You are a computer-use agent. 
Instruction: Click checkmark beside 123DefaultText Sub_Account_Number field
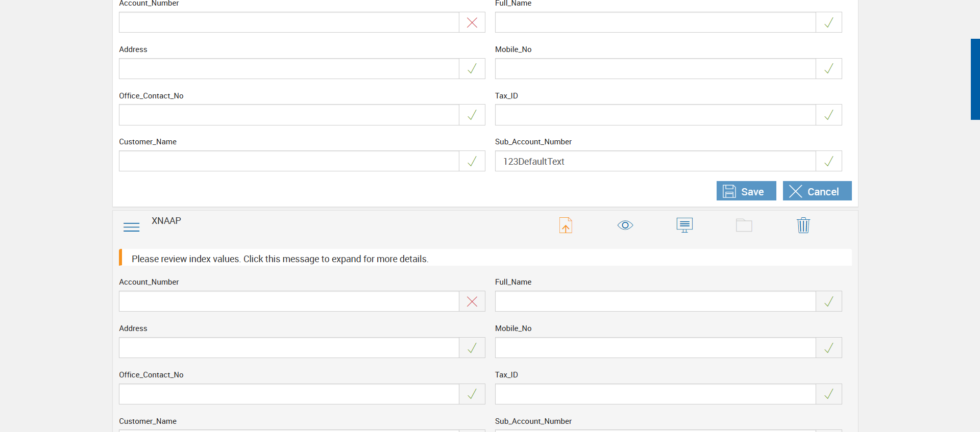click(x=829, y=161)
